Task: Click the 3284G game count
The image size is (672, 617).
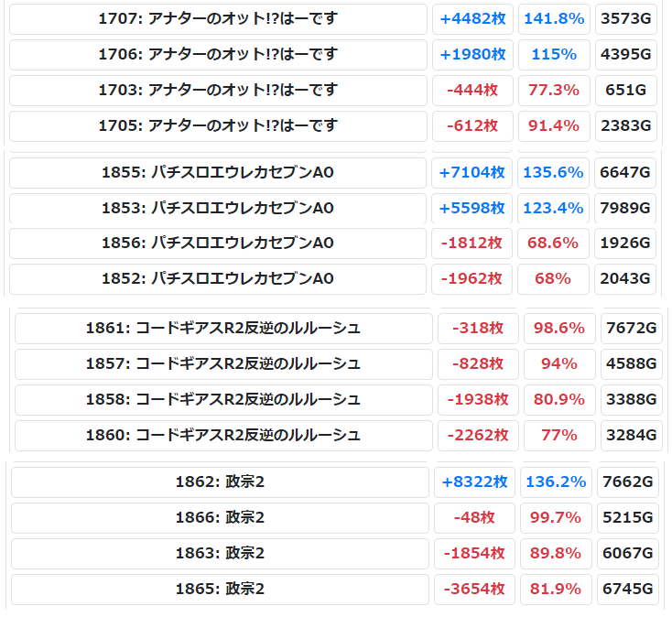Action: click(x=632, y=436)
